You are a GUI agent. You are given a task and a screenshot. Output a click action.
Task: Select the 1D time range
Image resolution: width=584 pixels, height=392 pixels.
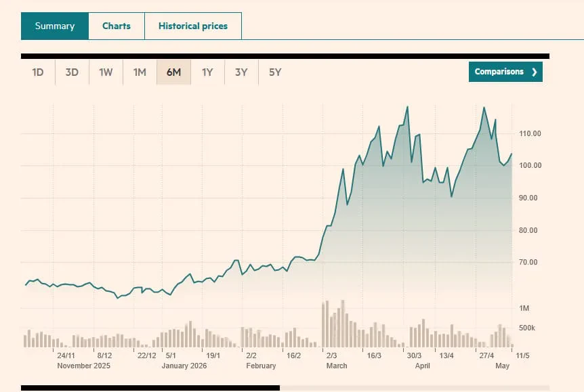(x=38, y=72)
